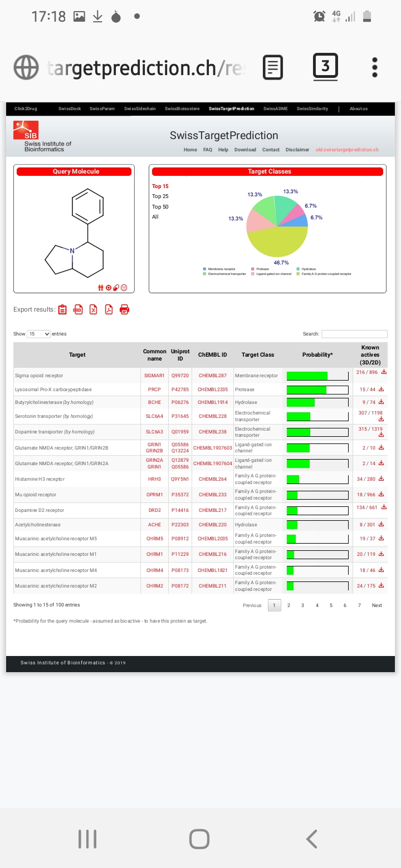Screen dimensions: 401x868
Task: Download known actives for Muscarinic receptor M5
Action: point(382,538)
